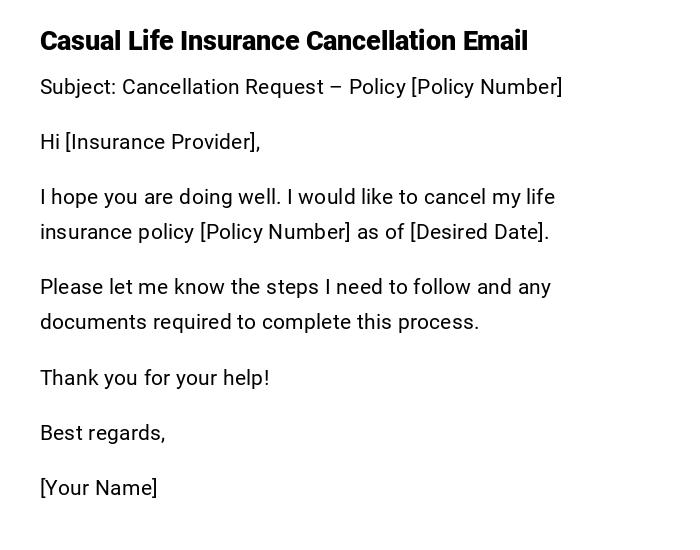Click the 'Best regards,' closing line
Screen dimensions: 700x550
[103, 433]
